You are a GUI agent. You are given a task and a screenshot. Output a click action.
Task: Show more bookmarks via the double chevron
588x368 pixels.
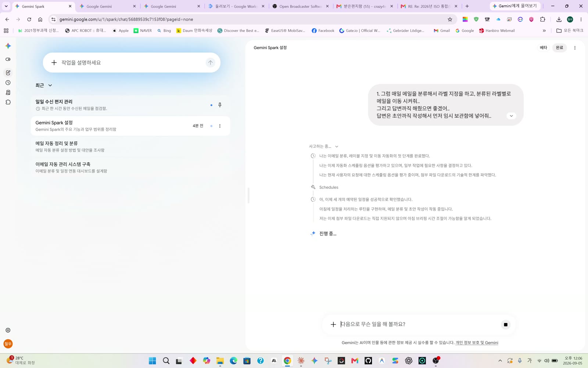point(544,31)
